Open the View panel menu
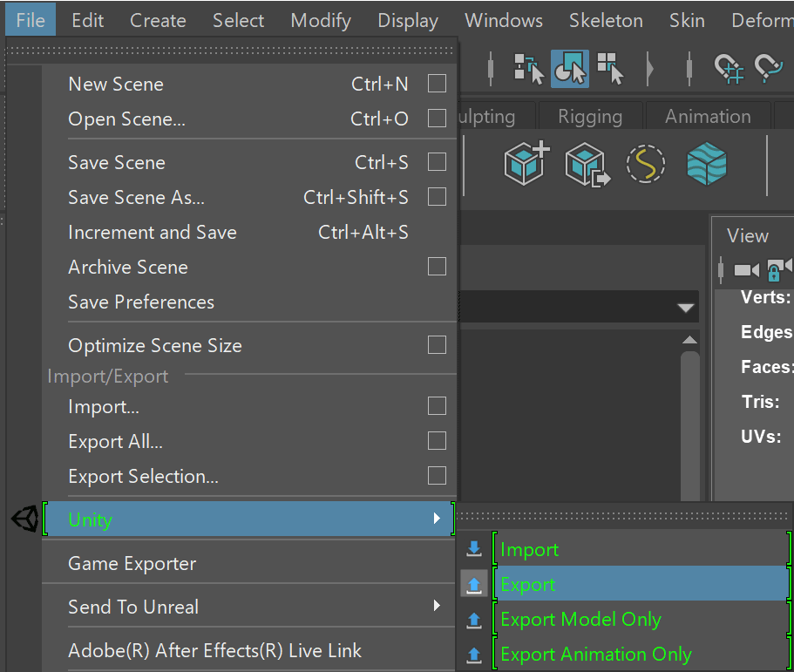The image size is (794, 672). coord(748,235)
